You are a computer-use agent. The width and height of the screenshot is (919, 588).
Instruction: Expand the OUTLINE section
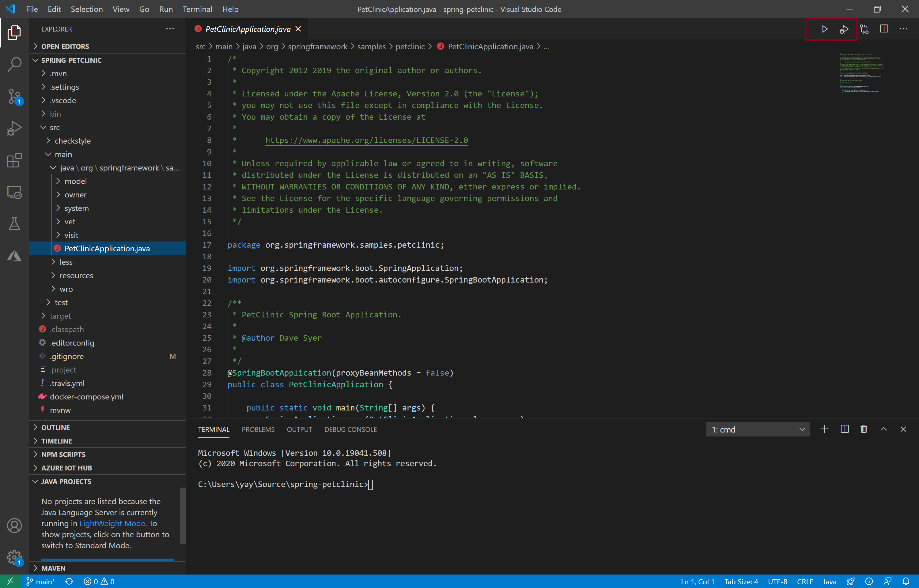point(108,428)
